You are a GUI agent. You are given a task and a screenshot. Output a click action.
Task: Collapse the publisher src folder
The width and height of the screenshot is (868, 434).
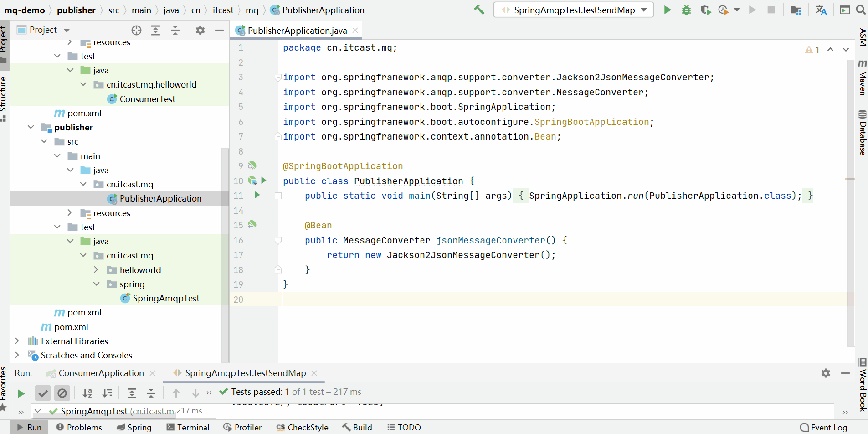(x=44, y=141)
